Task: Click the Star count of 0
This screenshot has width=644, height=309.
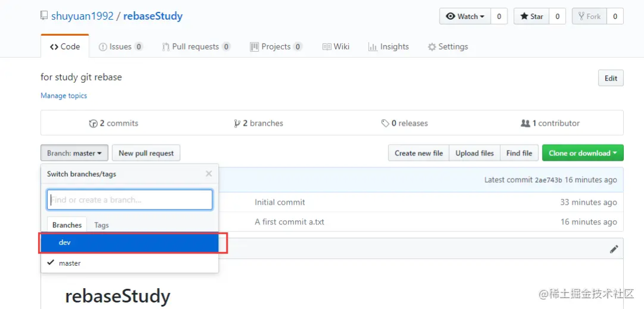Action: point(558,17)
